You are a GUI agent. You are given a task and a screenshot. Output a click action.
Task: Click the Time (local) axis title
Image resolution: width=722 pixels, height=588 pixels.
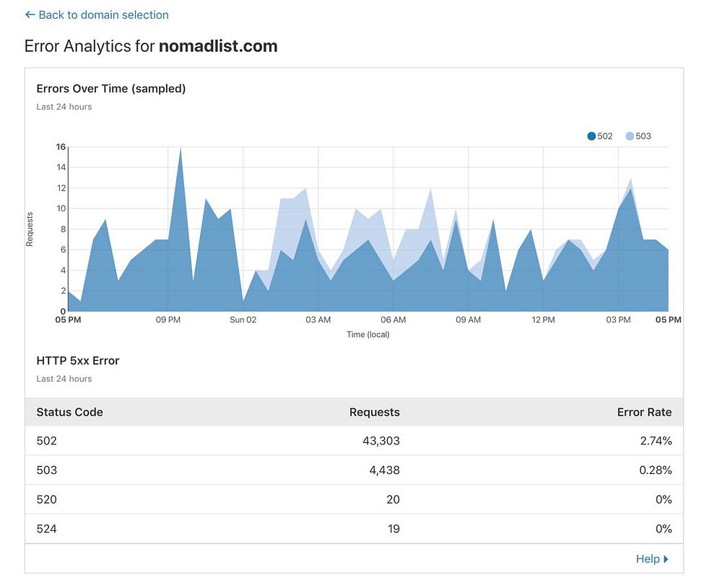[x=368, y=335]
